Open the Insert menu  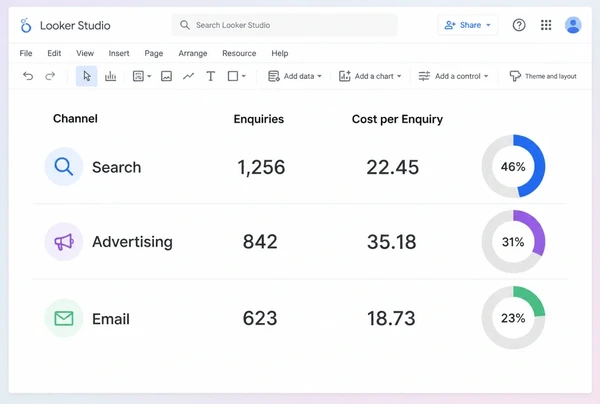pos(119,53)
